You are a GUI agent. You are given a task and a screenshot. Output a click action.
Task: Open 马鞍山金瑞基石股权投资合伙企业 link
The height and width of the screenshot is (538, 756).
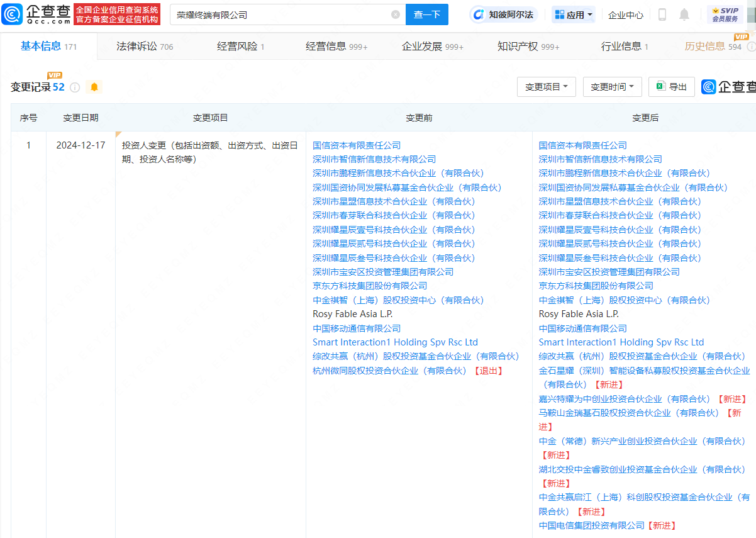coord(629,413)
